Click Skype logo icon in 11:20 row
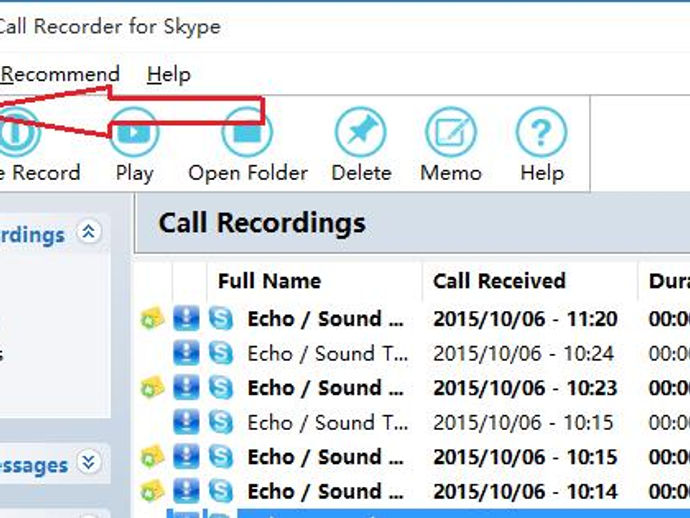The image size is (690, 518). (220, 318)
